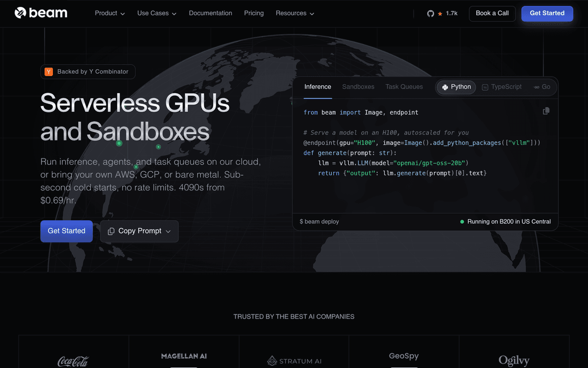Viewport: 588px width, 368px height.
Task: Click the Coca-Cola logo
Action: pyautogui.click(x=73, y=361)
